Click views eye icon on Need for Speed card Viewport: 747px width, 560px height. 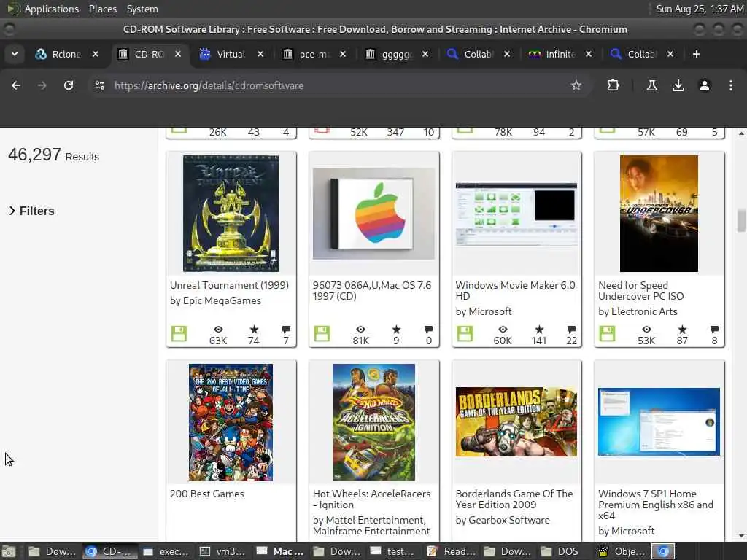tap(646, 329)
